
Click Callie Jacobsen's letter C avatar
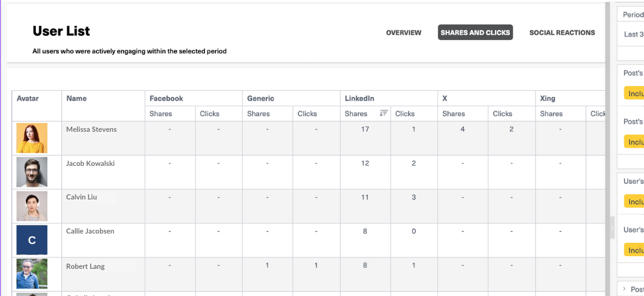32,240
